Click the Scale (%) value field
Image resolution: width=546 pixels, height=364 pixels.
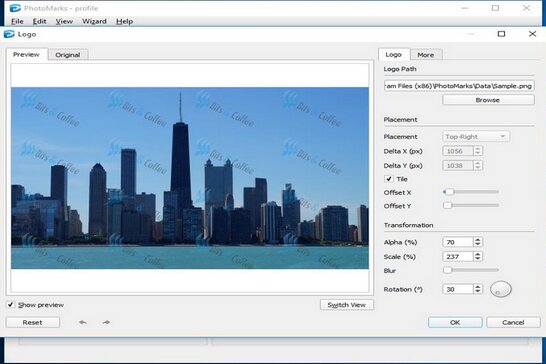458,257
